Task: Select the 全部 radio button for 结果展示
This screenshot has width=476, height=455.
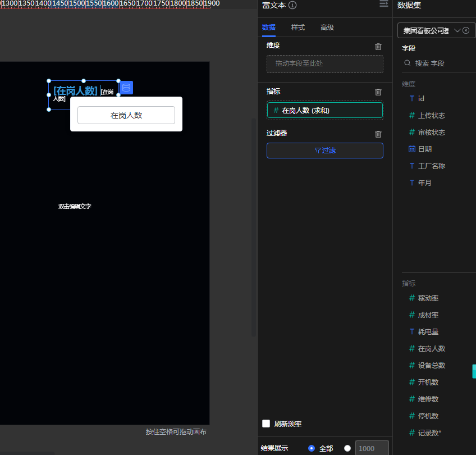Action: [x=312, y=448]
